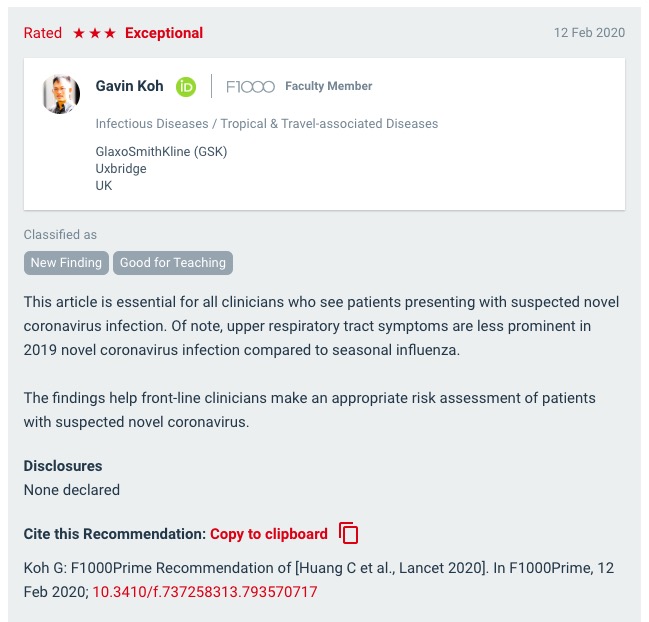Select the Good for Teaching tag
This screenshot has height=622, width=649.
(x=173, y=263)
